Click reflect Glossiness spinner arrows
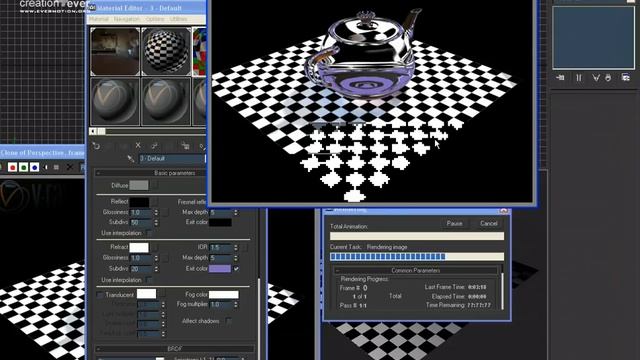Image resolution: width=640 pixels, height=360 pixels. point(156,213)
